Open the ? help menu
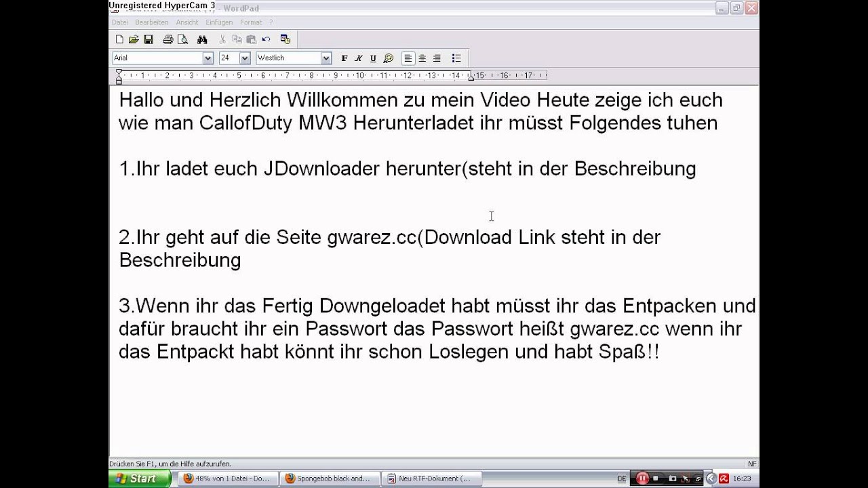 point(271,22)
